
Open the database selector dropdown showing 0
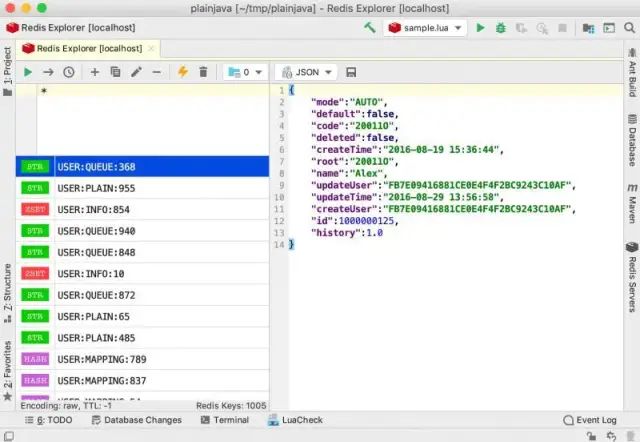[245, 73]
